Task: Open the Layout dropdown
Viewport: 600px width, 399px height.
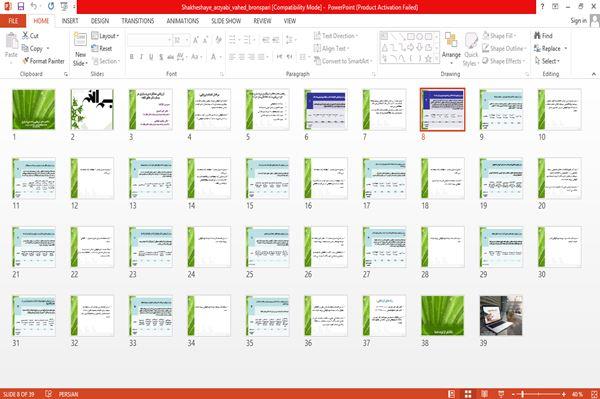Action: click(106, 36)
